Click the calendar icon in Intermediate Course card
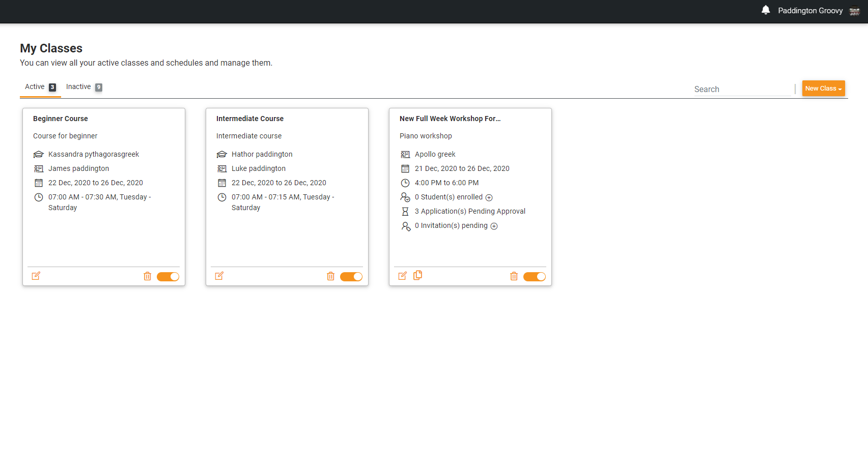Screen dimensions: 868x465 pyautogui.click(x=222, y=183)
